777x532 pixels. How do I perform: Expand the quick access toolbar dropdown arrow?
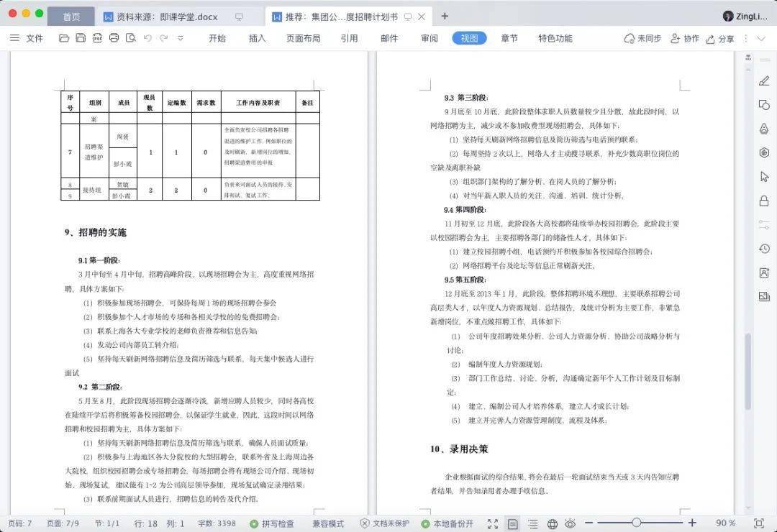click(x=181, y=38)
